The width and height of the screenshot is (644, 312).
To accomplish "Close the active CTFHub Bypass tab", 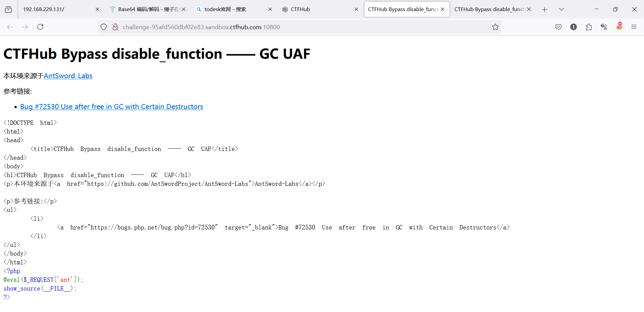I will point(442,9).
